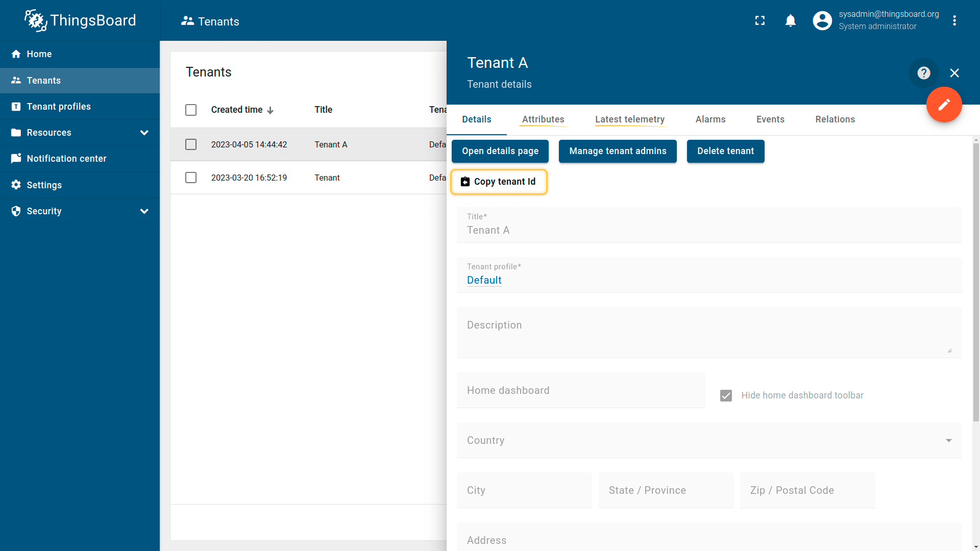The image size is (980, 551).
Task: Open the three-dot user menu
Action: [954, 20]
